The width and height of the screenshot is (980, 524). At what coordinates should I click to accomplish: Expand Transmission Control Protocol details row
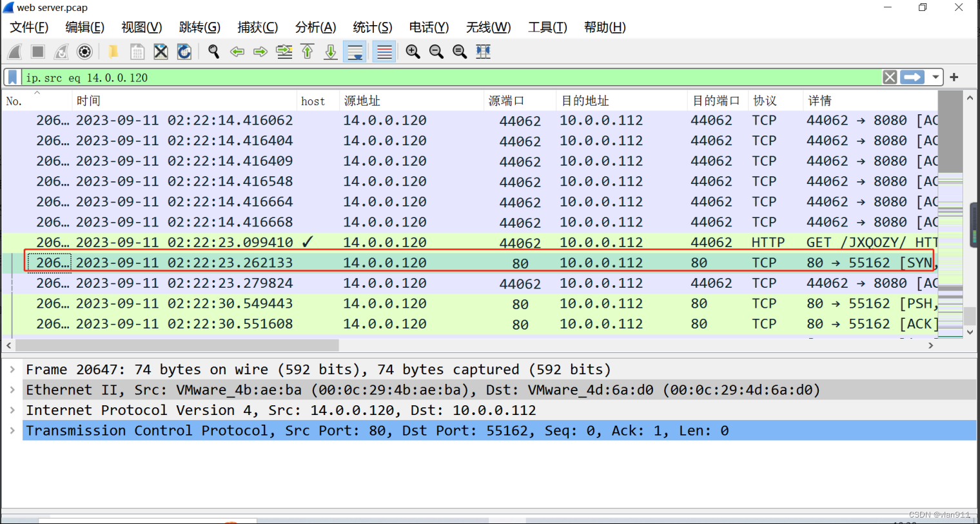[x=12, y=430]
